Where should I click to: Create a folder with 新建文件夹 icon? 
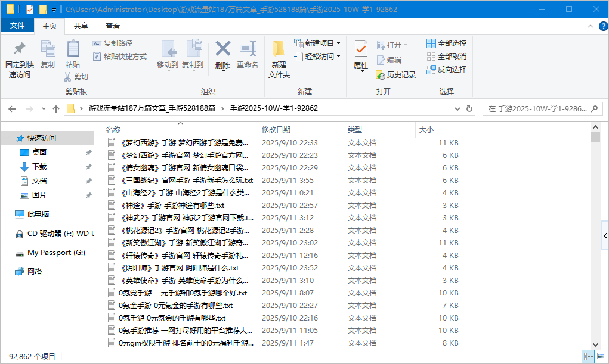(x=279, y=49)
